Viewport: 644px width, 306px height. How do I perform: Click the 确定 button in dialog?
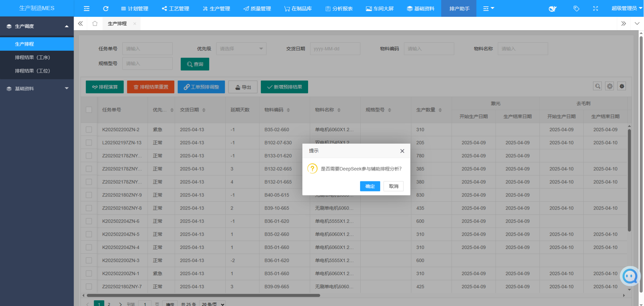coord(370,186)
